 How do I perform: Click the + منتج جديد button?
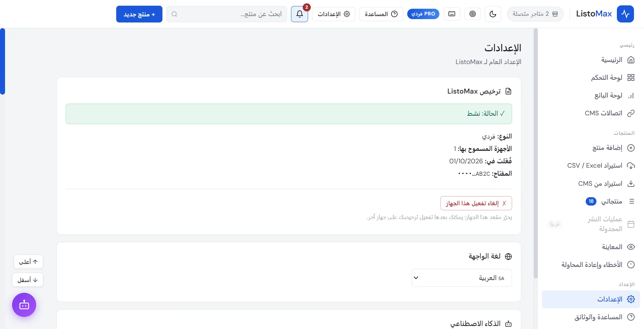pyautogui.click(x=139, y=14)
